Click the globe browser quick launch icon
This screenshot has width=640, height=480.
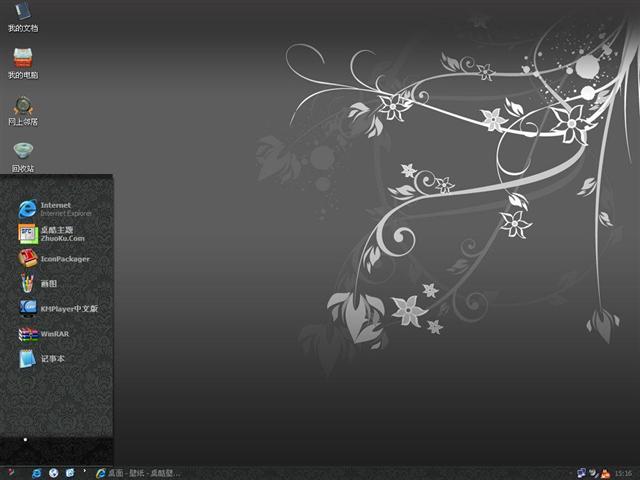point(53,473)
